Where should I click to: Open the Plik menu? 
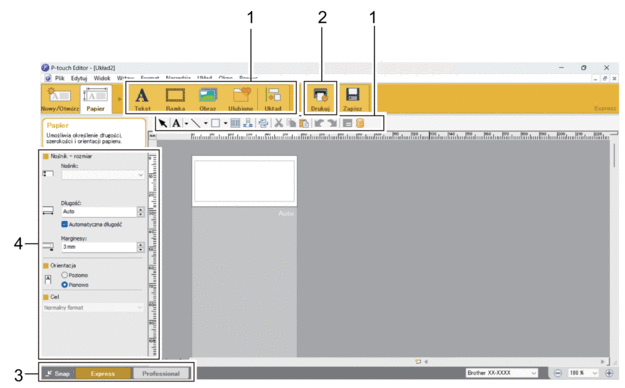click(x=60, y=78)
